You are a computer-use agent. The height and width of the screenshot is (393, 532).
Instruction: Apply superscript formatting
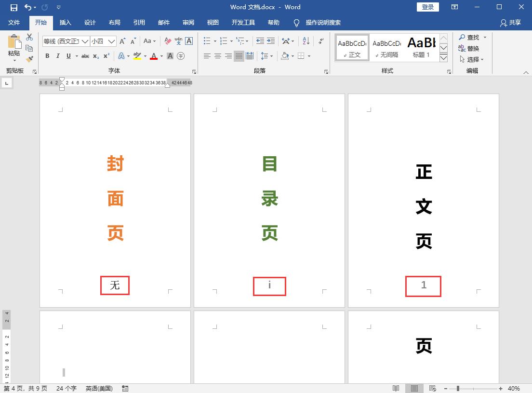pos(106,55)
